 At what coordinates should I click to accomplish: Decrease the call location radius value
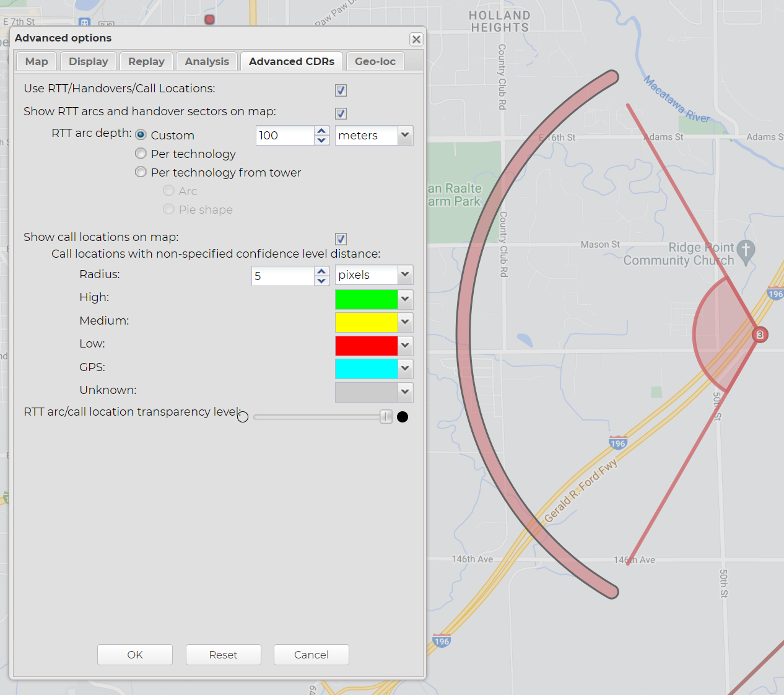point(321,281)
